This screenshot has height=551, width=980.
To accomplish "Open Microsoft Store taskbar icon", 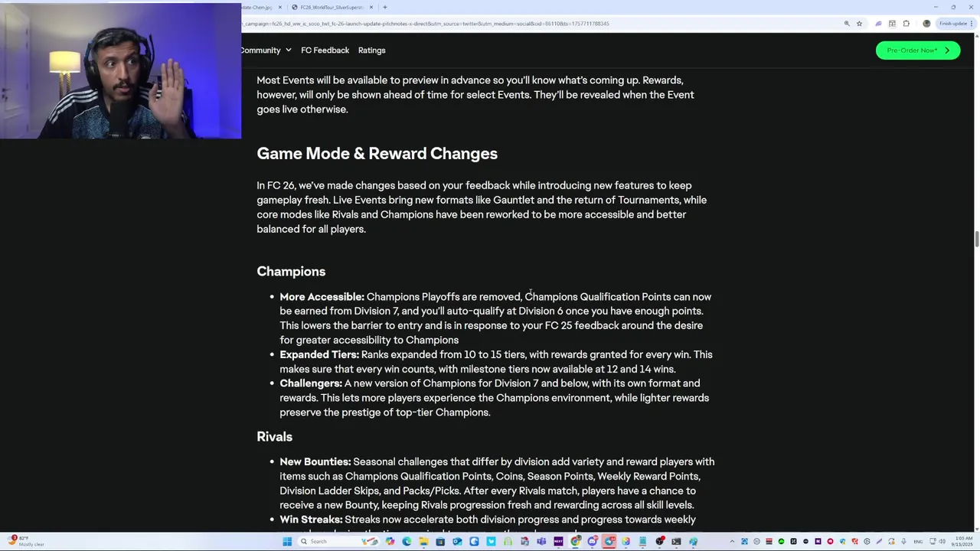I will click(440, 541).
